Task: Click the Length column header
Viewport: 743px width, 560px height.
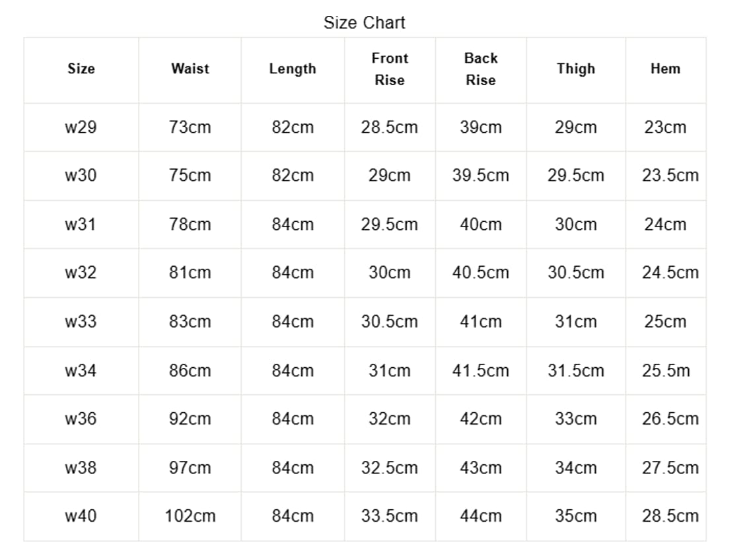Action: tap(293, 69)
